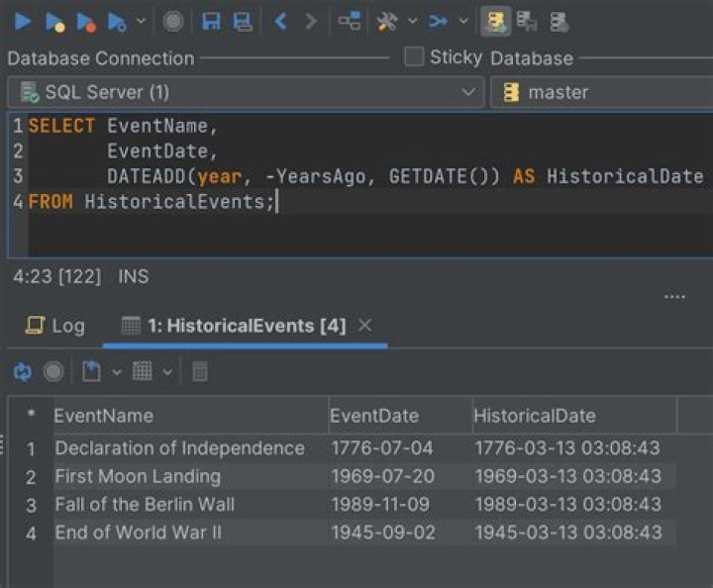Click the structure diagram toolbar icon
The image size is (713, 588).
[350, 21]
